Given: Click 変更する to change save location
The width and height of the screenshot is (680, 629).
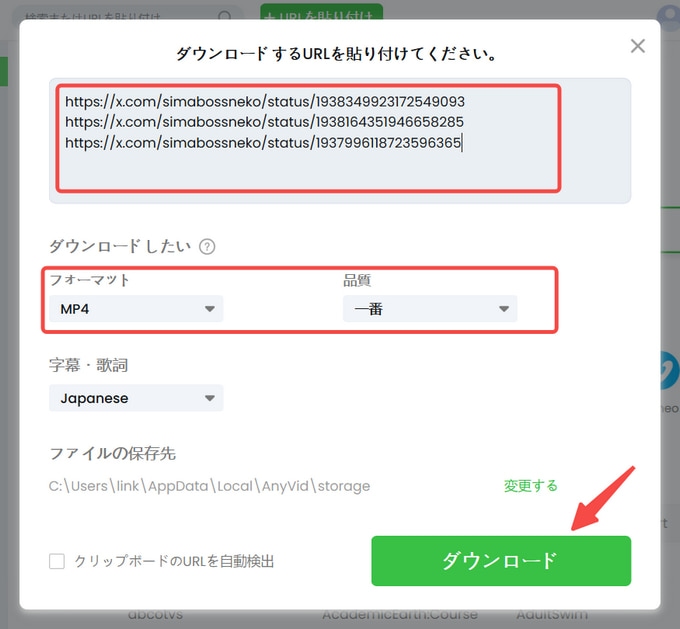Looking at the screenshot, I should 530,485.
